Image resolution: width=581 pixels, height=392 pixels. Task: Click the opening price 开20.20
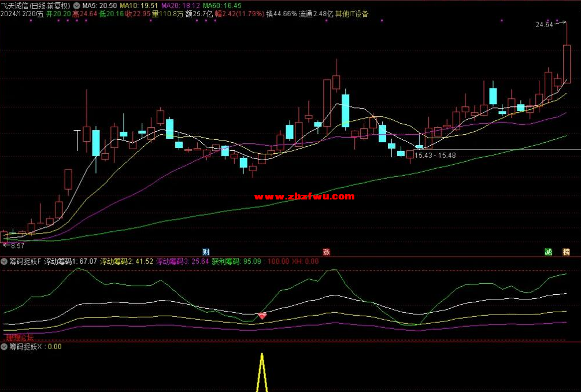click(x=58, y=14)
